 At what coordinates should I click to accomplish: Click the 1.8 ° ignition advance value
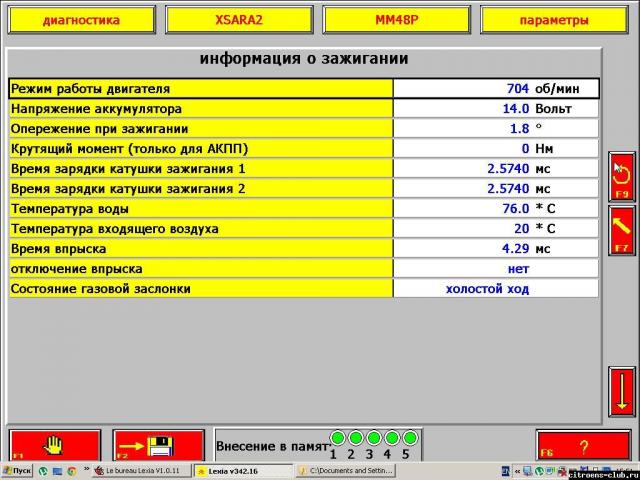pos(496,129)
